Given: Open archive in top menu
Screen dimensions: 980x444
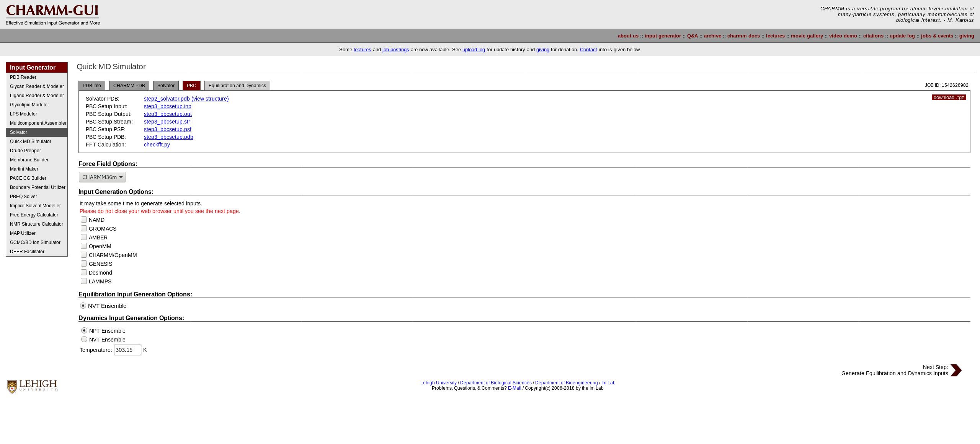Looking at the screenshot, I should pyautogui.click(x=712, y=36).
